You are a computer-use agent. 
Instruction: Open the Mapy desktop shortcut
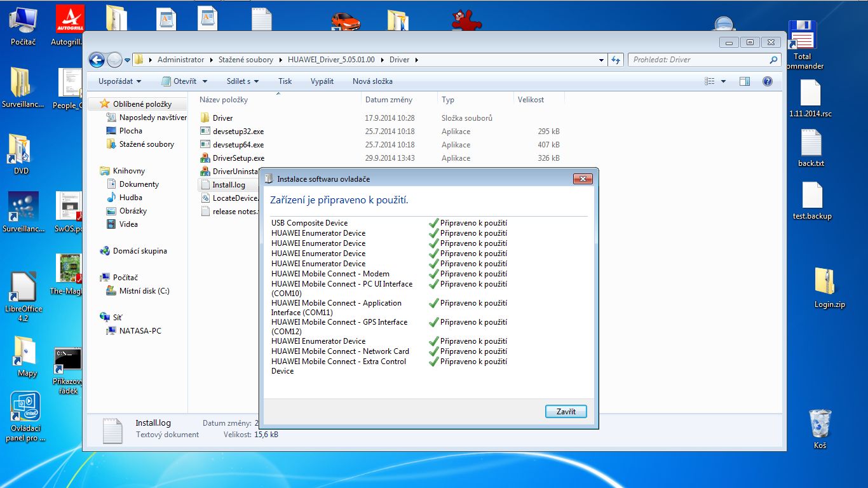(x=27, y=357)
